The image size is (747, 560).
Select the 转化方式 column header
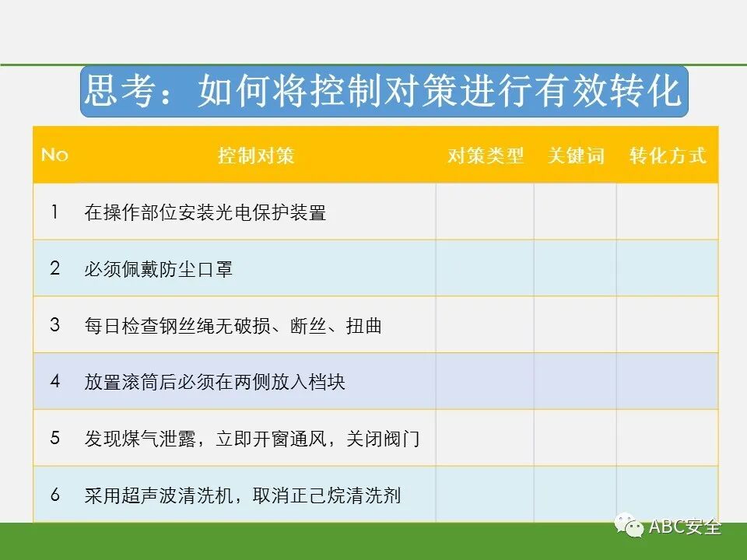pos(668,156)
